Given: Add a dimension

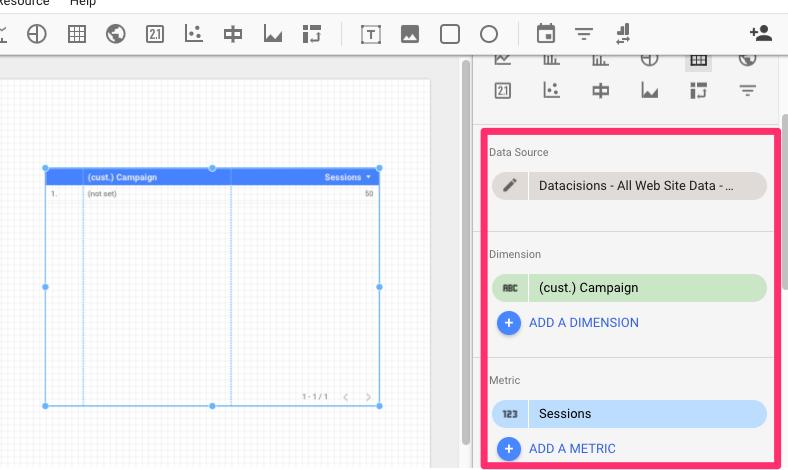Looking at the screenshot, I should (568, 323).
